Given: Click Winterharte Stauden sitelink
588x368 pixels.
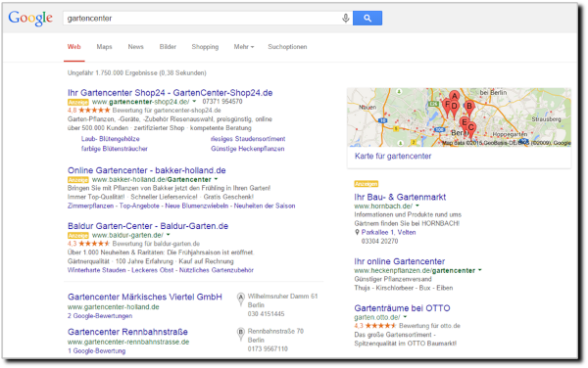Looking at the screenshot, I should click(97, 270).
